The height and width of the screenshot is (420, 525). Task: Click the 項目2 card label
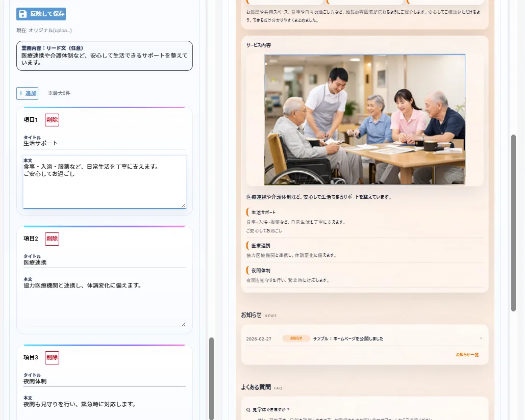pos(31,239)
